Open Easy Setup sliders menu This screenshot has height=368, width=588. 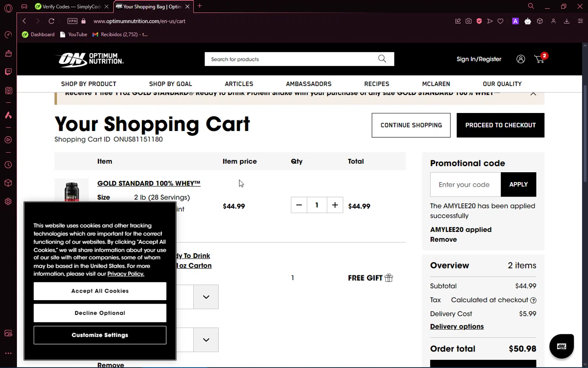click(581, 21)
